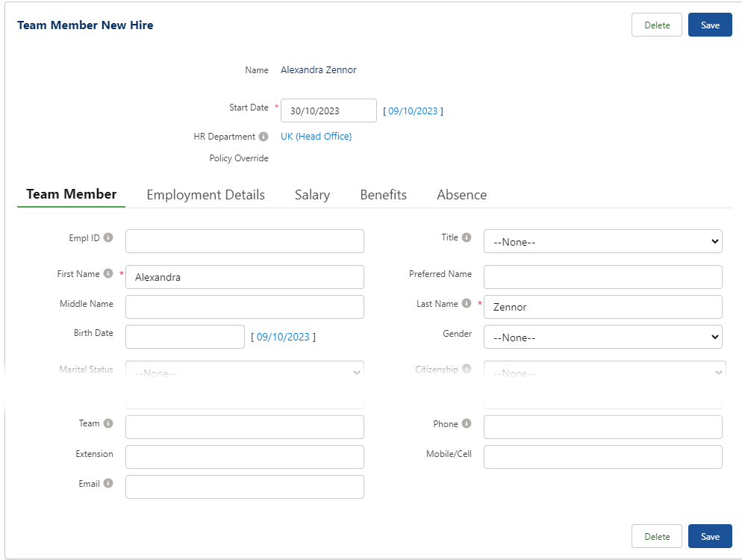This screenshot has height=560, width=742.
Task: Click the bottom Delete button
Action: pos(656,536)
